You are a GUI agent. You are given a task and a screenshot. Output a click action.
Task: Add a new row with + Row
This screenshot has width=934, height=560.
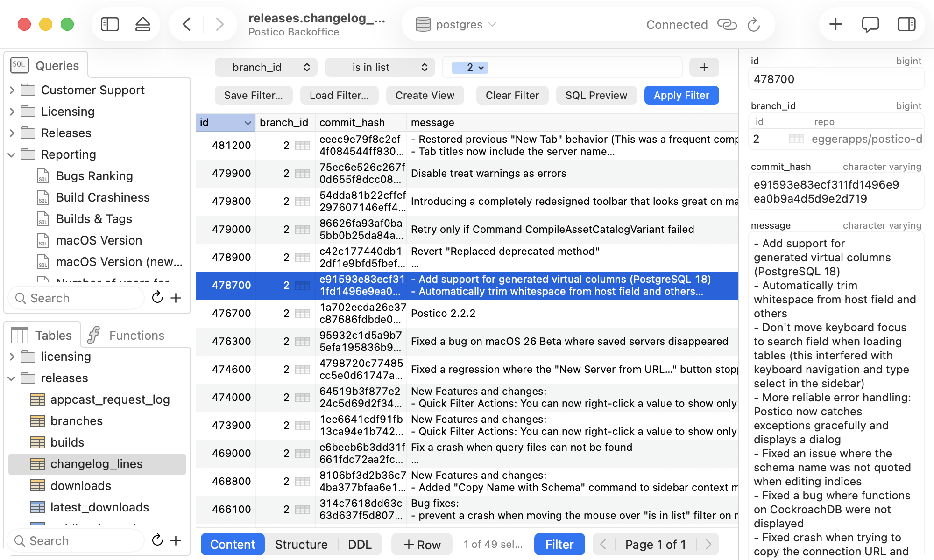pos(422,544)
